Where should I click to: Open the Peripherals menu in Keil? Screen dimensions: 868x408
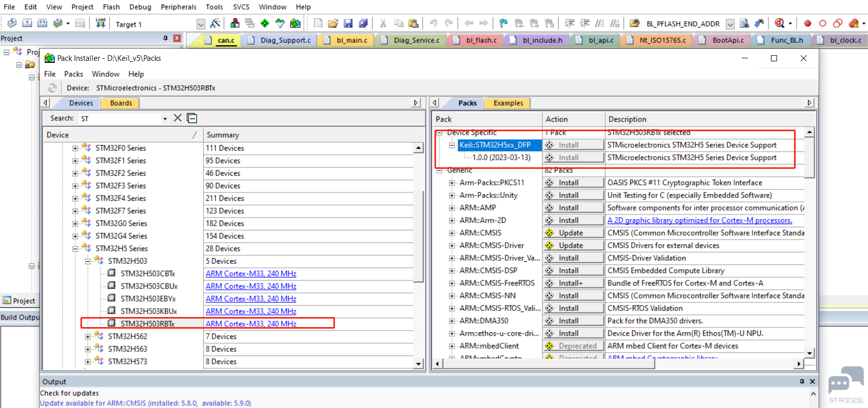tap(179, 7)
